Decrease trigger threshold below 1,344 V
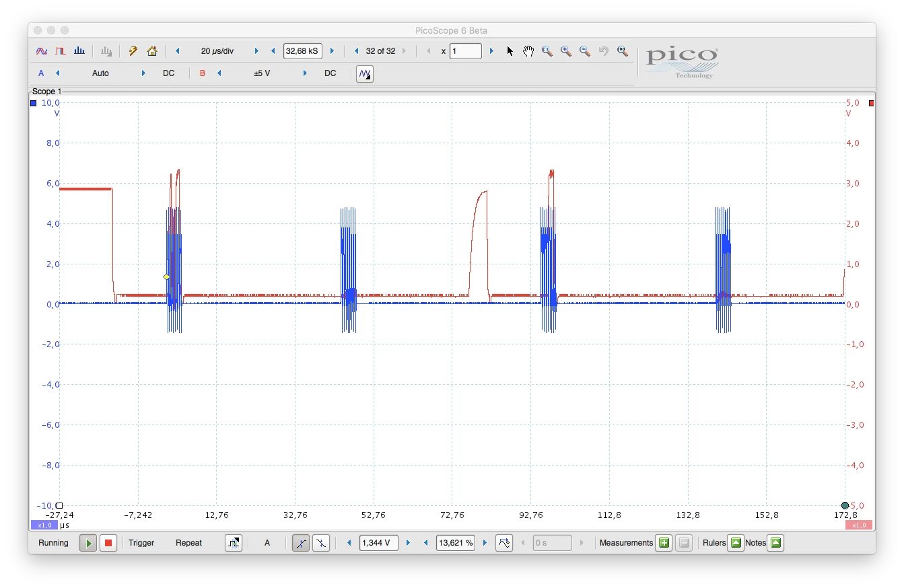Viewport: 904px width, 588px height. tap(349, 543)
